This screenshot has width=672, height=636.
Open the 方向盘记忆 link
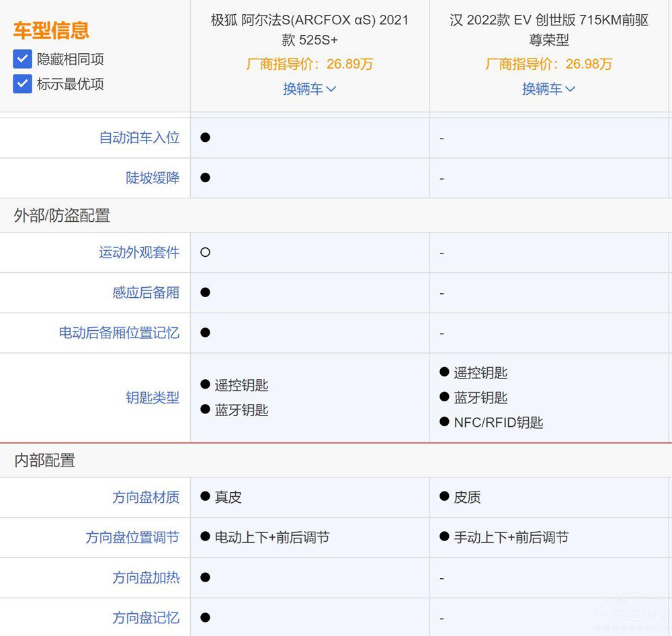[145, 618]
